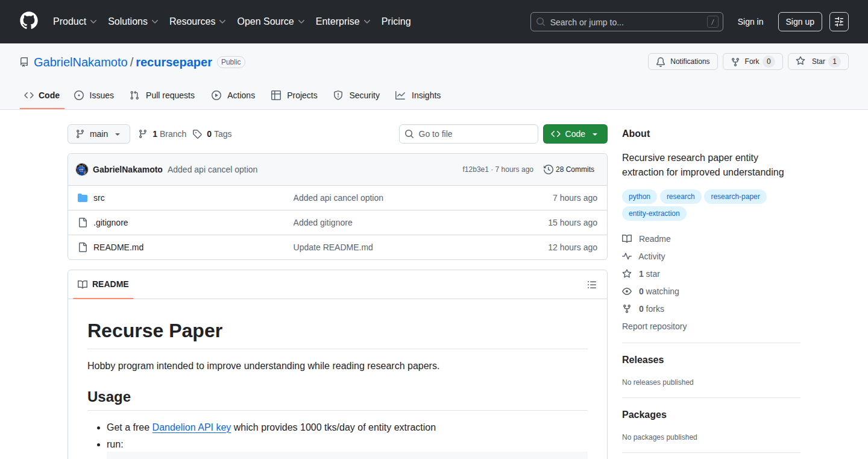
Task: Expand the Resources menu
Action: click(x=198, y=21)
